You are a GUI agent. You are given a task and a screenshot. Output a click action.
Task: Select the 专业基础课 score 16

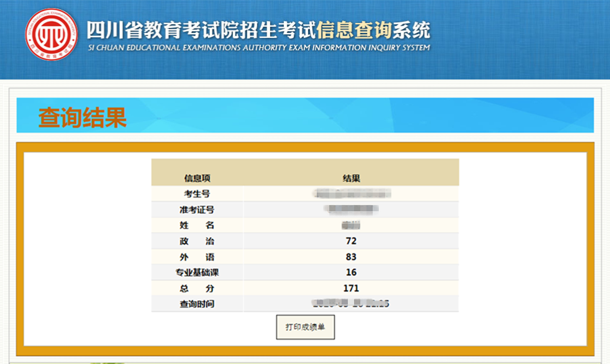(x=350, y=272)
